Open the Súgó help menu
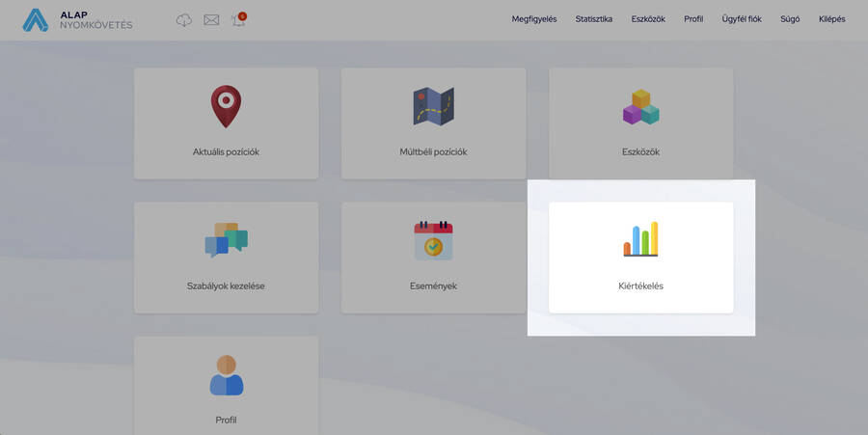868x435 pixels. click(x=790, y=19)
